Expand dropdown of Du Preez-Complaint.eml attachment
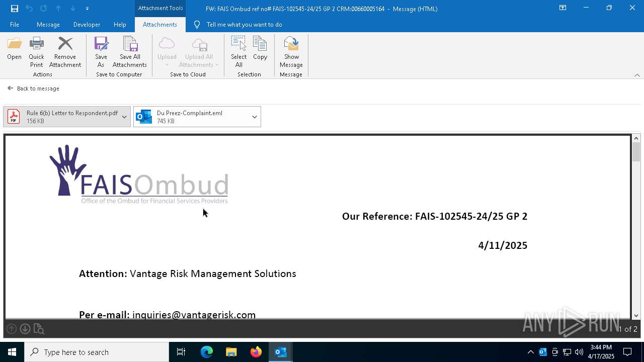 pos(255,117)
